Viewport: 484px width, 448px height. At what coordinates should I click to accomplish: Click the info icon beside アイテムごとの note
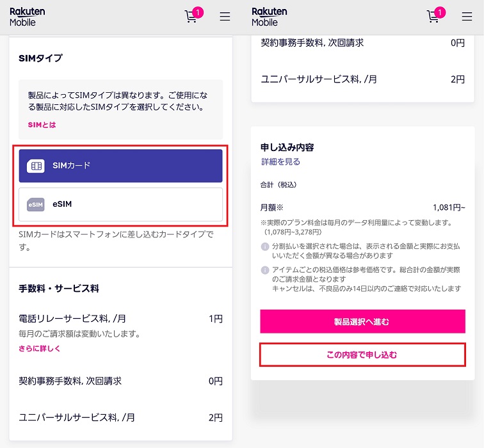[265, 270]
